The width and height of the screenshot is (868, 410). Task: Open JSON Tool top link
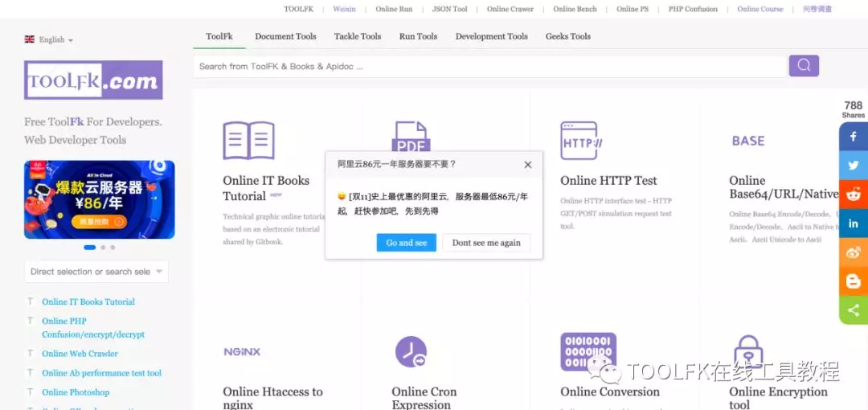[449, 9]
